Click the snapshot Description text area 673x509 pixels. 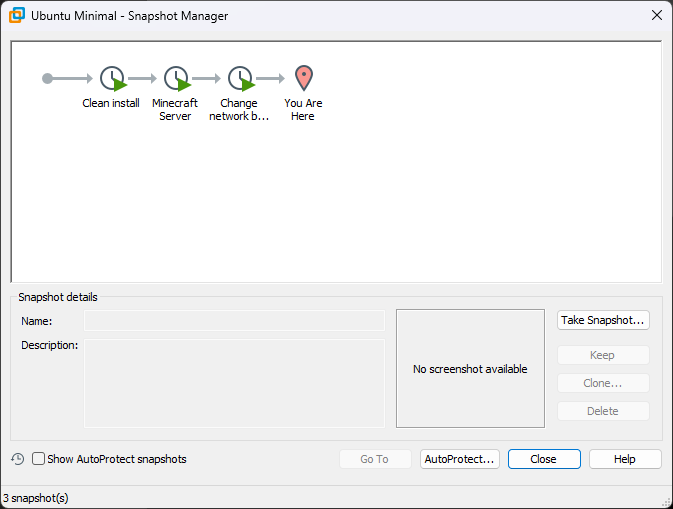(x=234, y=383)
